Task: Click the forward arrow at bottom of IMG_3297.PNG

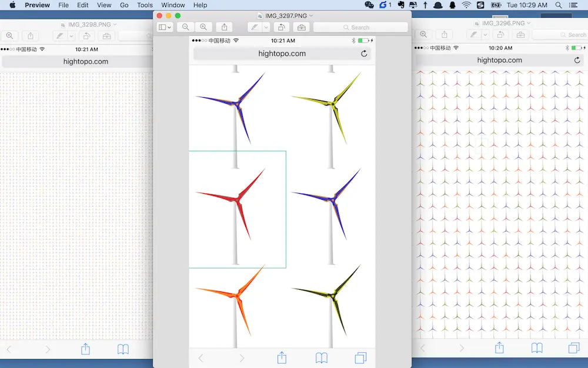Action: pyautogui.click(x=242, y=358)
